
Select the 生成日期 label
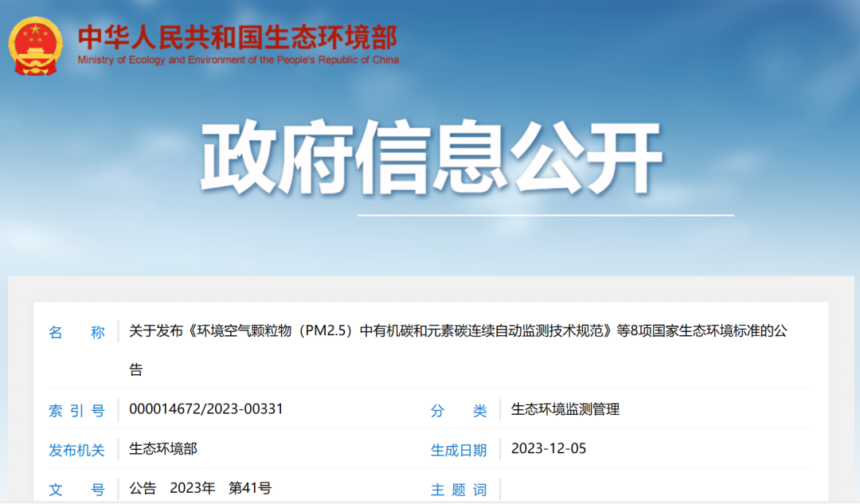click(x=459, y=450)
